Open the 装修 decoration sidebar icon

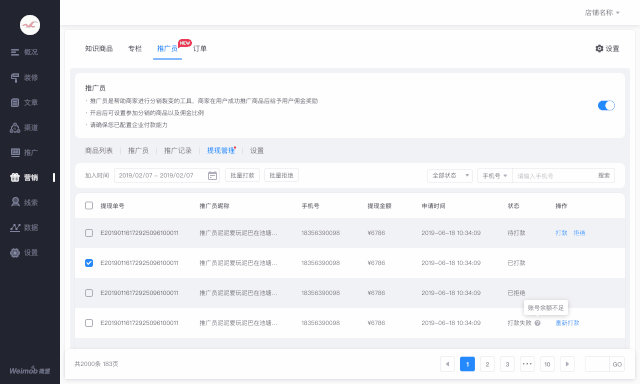tap(15, 78)
